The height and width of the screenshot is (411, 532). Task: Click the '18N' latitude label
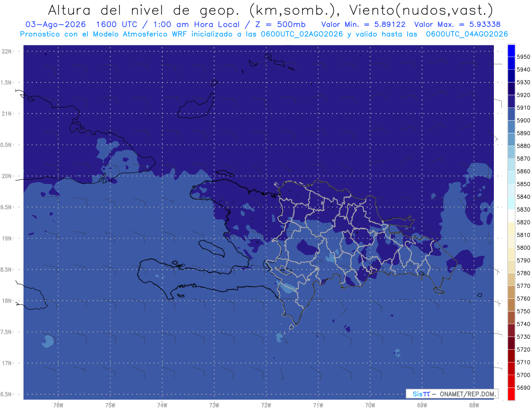coord(7,301)
